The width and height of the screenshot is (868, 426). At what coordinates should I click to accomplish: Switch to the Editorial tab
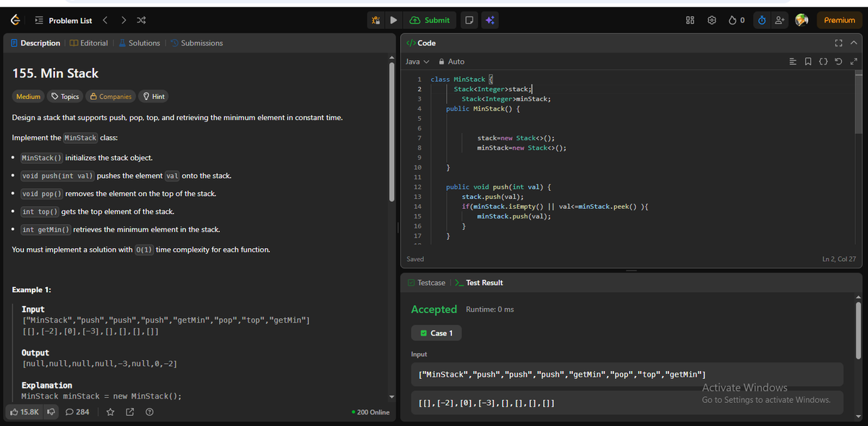click(x=89, y=43)
